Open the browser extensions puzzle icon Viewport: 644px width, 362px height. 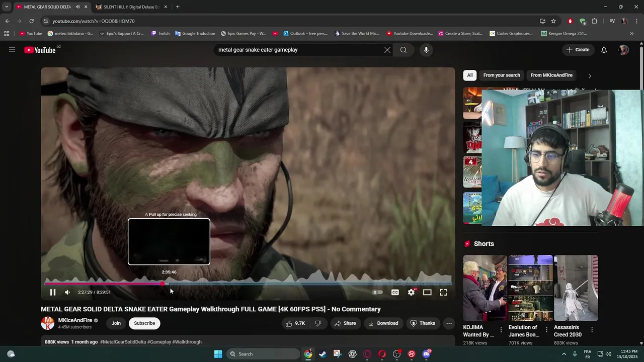595,21
